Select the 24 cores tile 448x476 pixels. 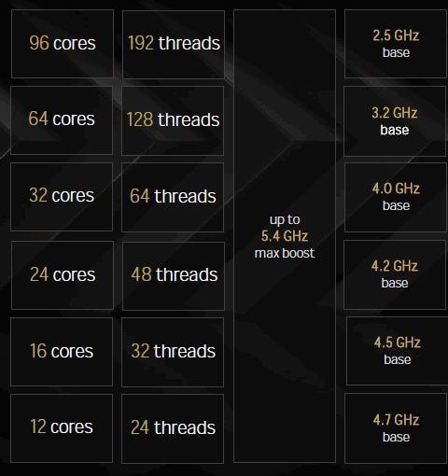[x=63, y=275]
